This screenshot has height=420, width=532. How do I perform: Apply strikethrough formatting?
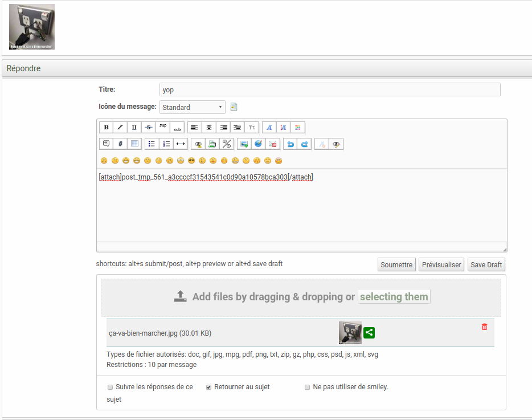149,128
